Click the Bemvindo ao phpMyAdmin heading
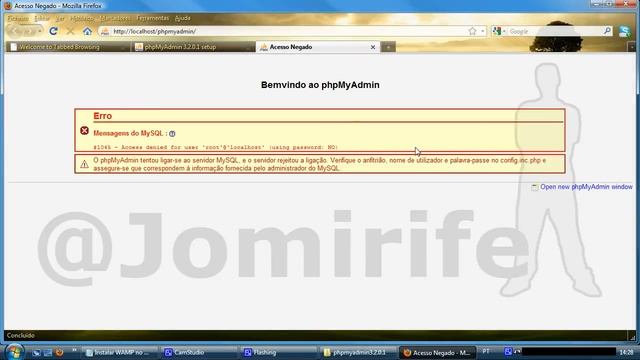Image resolution: width=640 pixels, height=360 pixels. 320,85
